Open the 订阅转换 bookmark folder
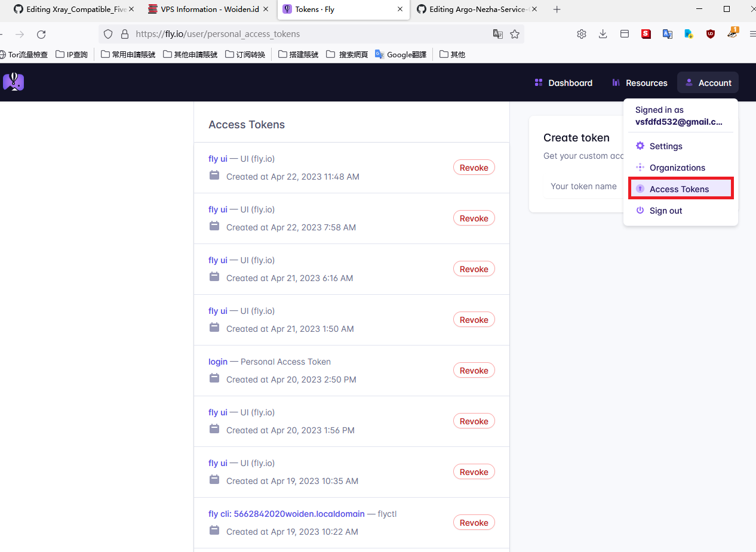The image size is (756, 552). [245, 54]
